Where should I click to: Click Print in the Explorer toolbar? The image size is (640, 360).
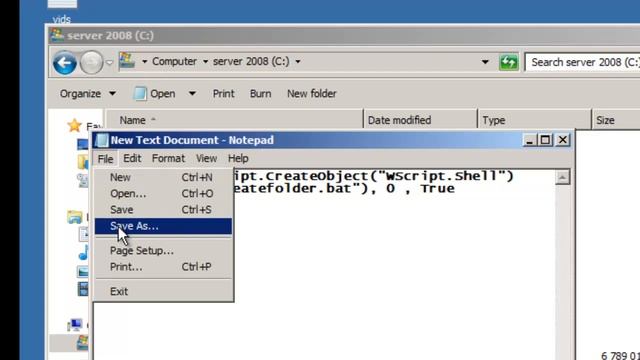pyautogui.click(x=223, y=94)
